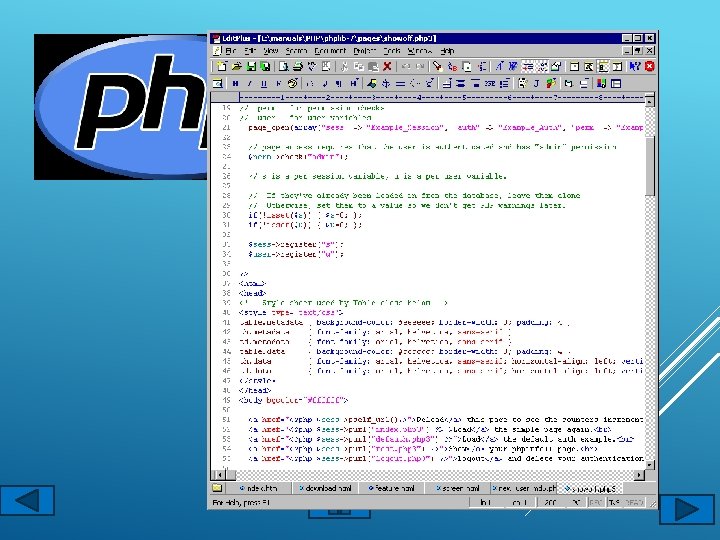Click the horizontal scrollbar left arrow
This screenshot has width=720, height=540.
[x=219, y=475]
